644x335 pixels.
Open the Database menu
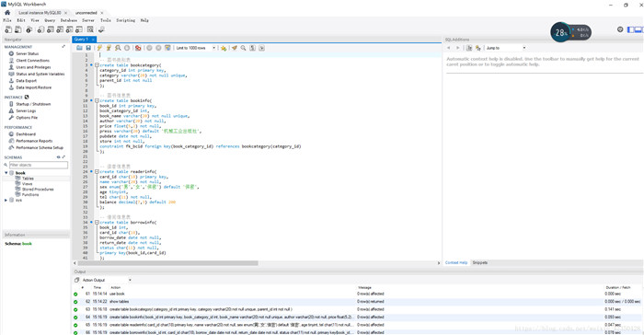point(69,20)
